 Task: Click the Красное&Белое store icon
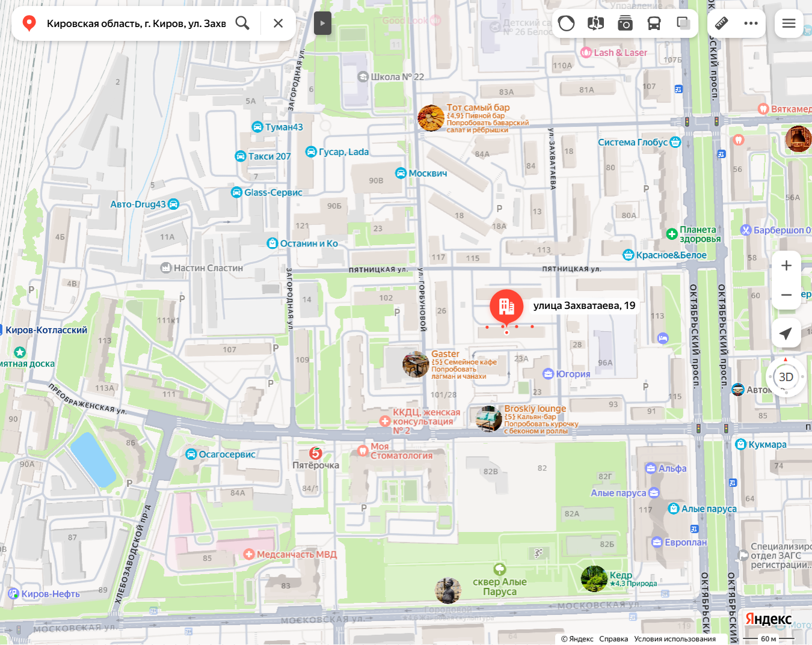(x=629, y=255)
